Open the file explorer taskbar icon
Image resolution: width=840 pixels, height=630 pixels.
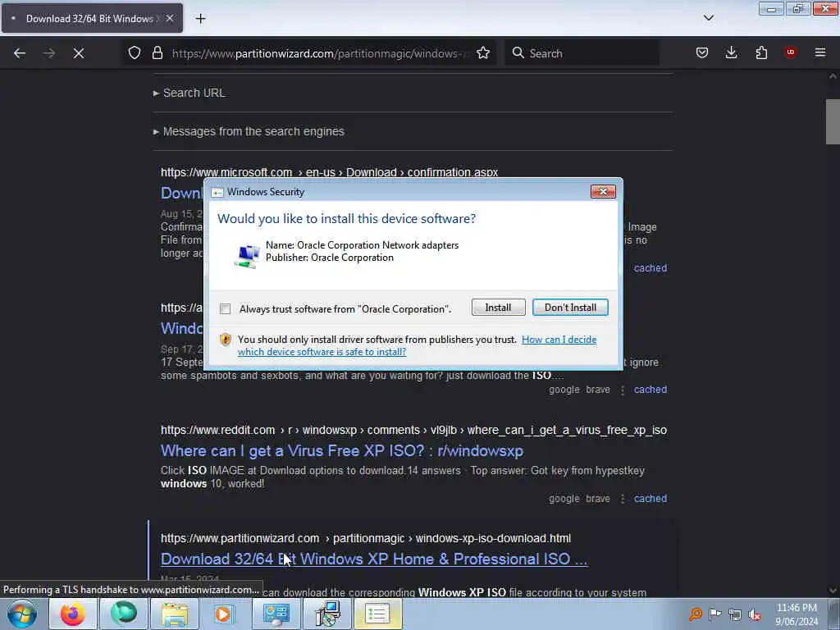[175, 614]
